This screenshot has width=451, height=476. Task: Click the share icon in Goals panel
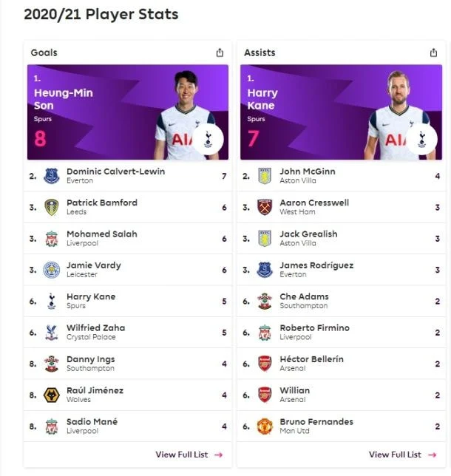tap(220, 52)
